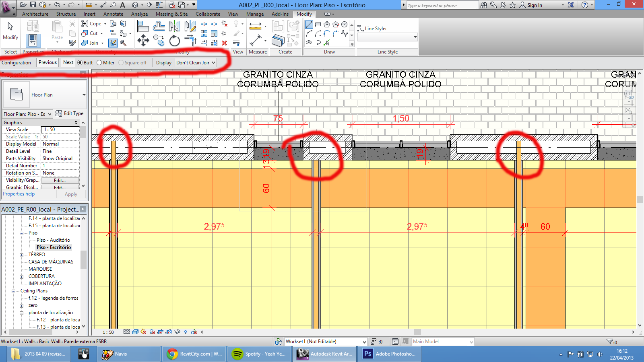
Task: Open the Piso - Auditório floor plan
Action: click(53, 240)
